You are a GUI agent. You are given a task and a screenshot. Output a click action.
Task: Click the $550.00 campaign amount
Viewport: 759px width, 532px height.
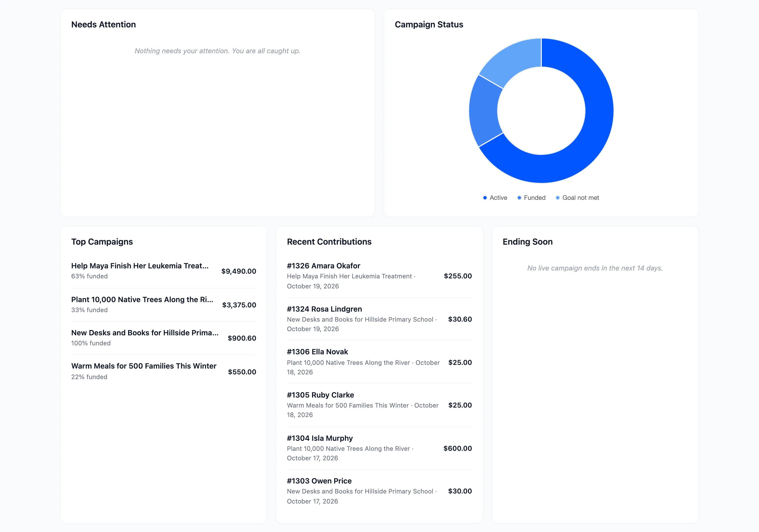click(x=242, y=372)
